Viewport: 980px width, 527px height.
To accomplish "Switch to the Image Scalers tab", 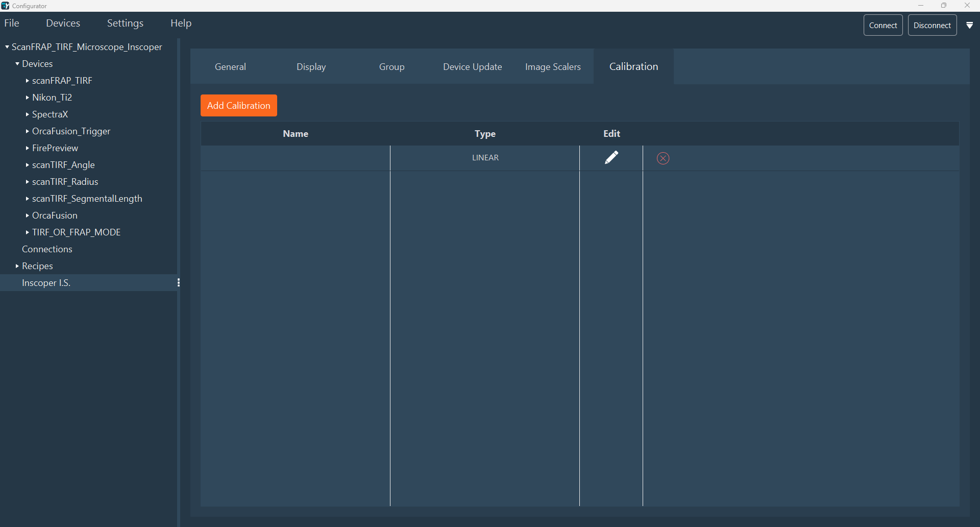I will click(553, 67).
